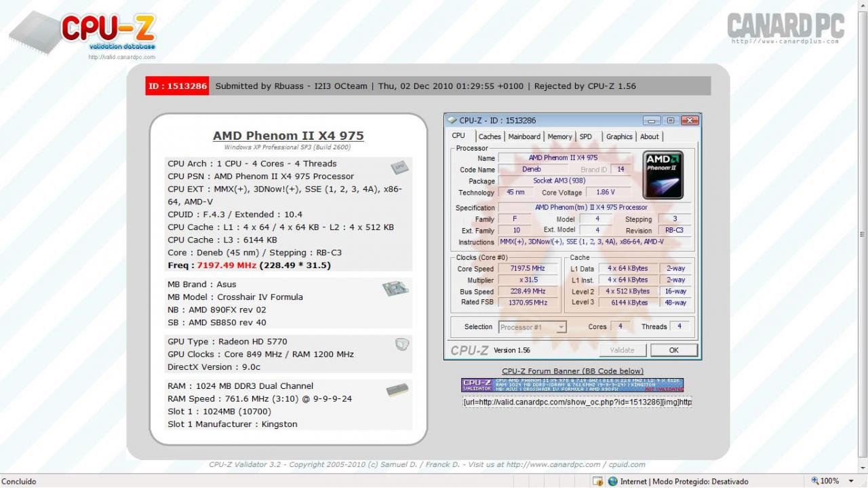This screenshot has height=488, width=868.
Task: Click the 'RAM : 1024 MB DDR3 Dual Channel' line
Action: (241, 386)
